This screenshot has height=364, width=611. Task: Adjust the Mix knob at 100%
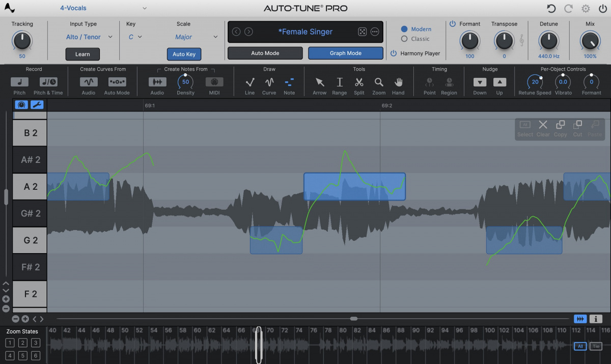[589, 42]
